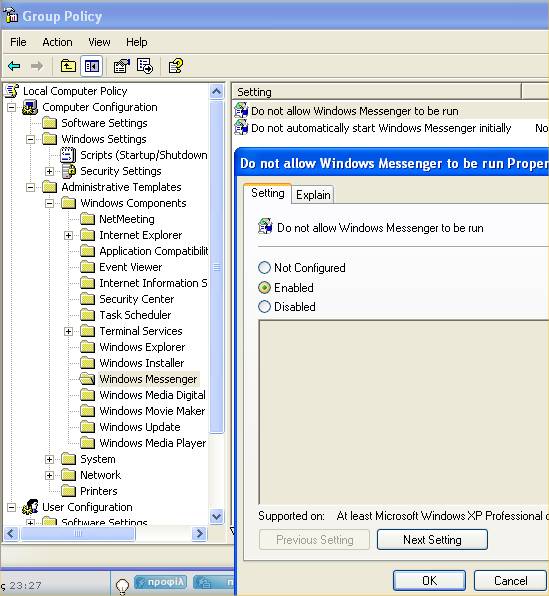Image resolution: width=549 pixels, height=596 pixels.
Task: Choose the Enabled radio option
Action: tap(264, 287)
